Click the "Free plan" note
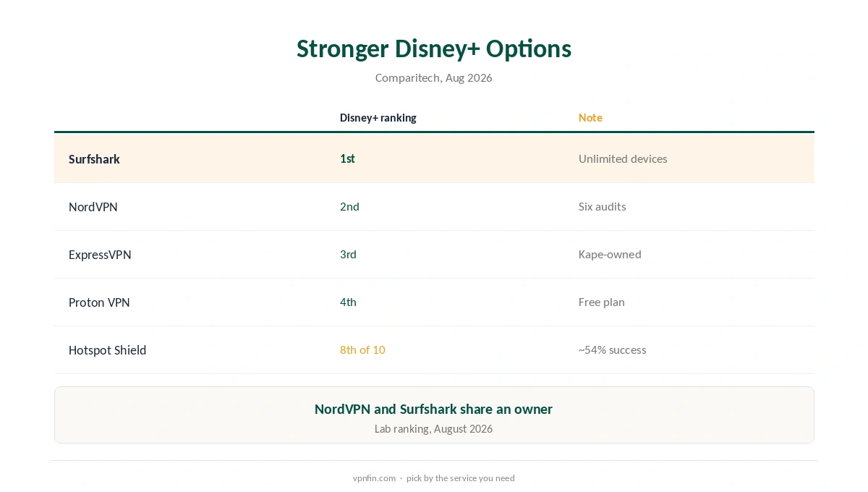Screen dimensions: 868x492 click(x=602, y=302)
